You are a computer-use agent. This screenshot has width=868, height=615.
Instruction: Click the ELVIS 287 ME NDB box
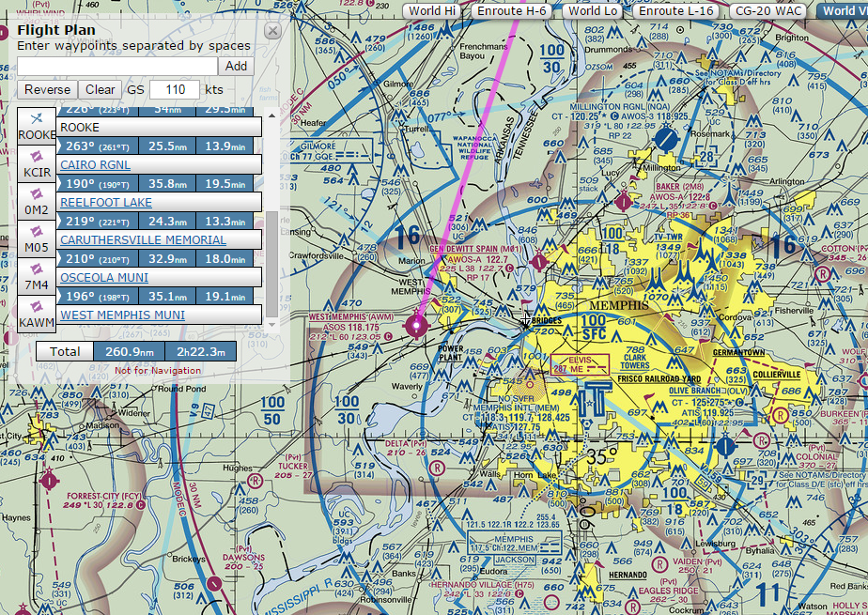coord(580,365)
